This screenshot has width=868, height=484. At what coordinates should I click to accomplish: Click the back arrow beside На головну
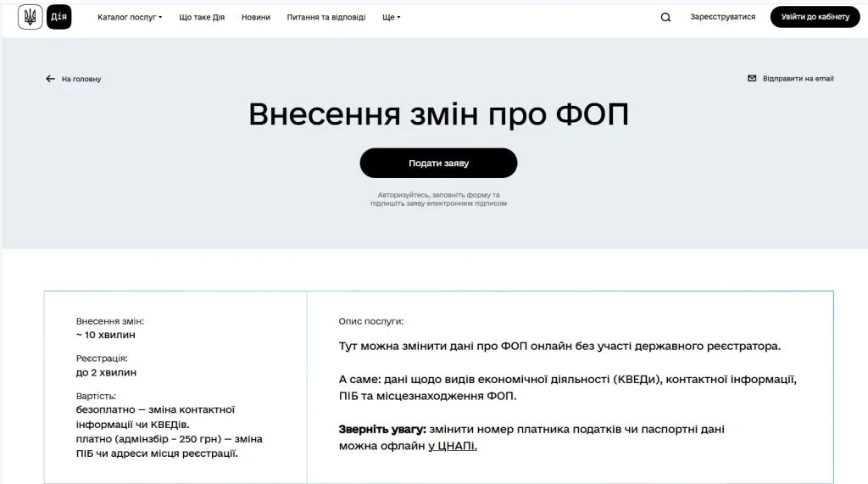coord(50,79)
